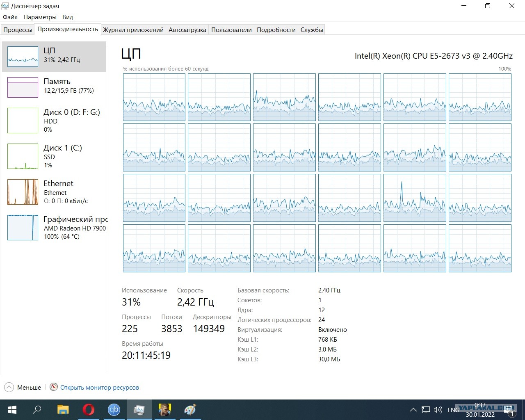Click the Базовая скорость: label
Image resolution: width=525 pixels, height=420 pixels.
(x=263, y=290)
